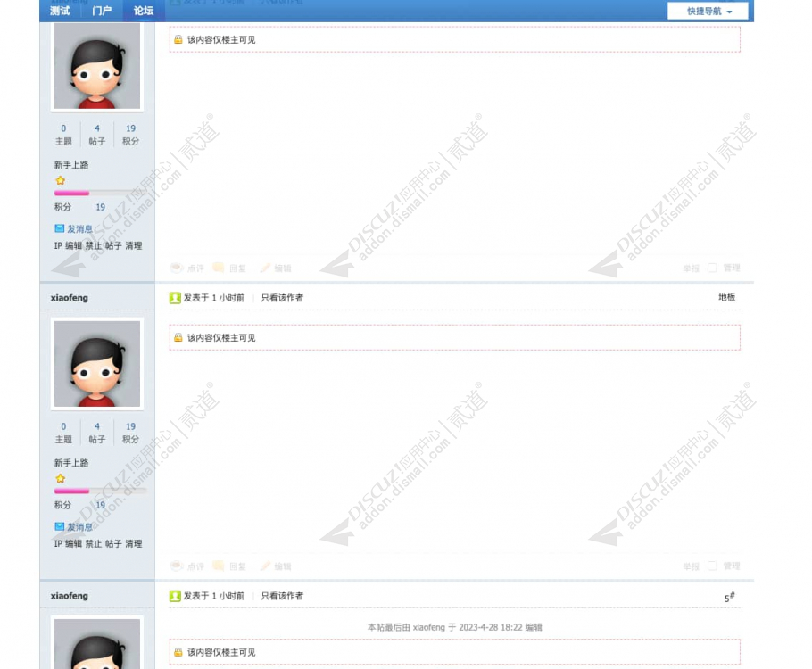Click 发消息 in the topmost post sidebar
Image resolution: width=812 pixels, height=669 pixels.
(x=79, y=229)
